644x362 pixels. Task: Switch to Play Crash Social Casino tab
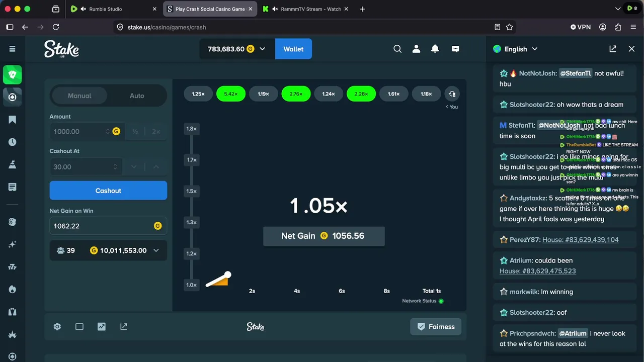coord(209,9)
